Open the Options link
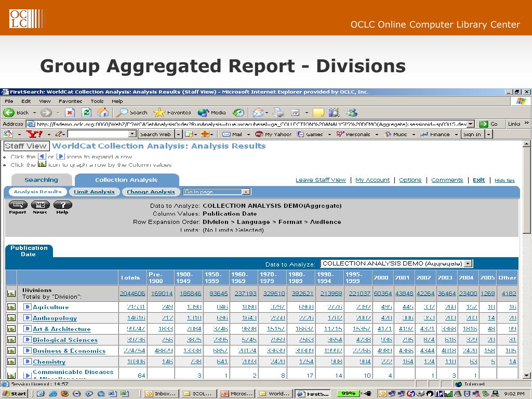This screenshot has width=532, height=399. coord(410,180)
